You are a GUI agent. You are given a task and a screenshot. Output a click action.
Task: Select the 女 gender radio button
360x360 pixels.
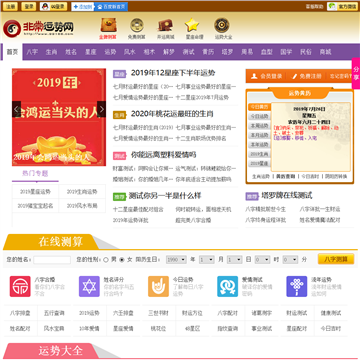point(122,260)
